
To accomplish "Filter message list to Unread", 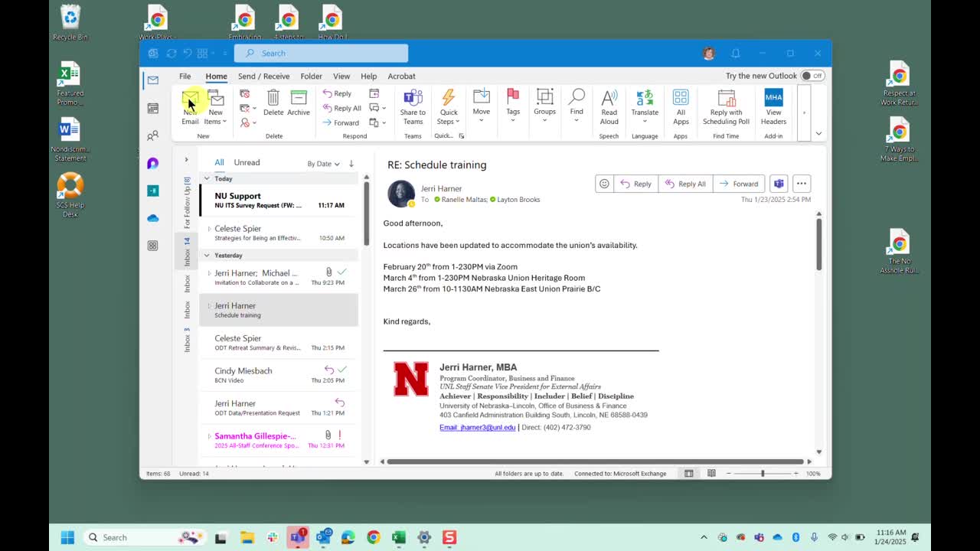I will (x=247, y=162).
